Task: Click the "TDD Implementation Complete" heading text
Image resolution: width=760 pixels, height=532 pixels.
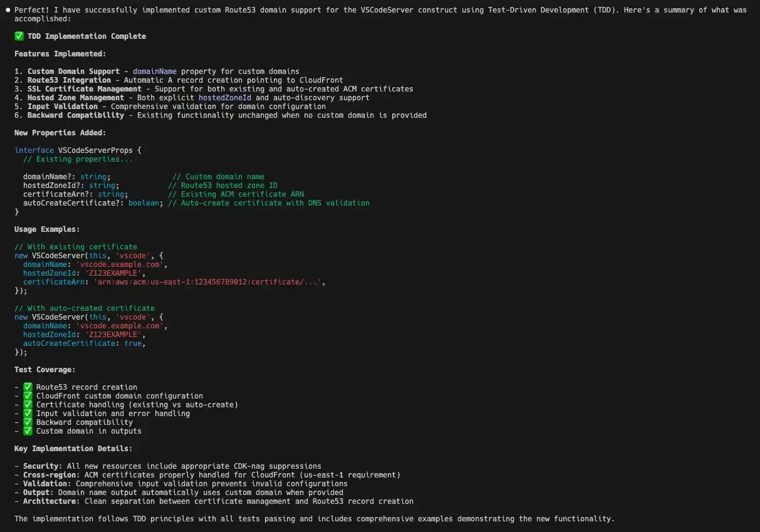Action: click(86, 36)
